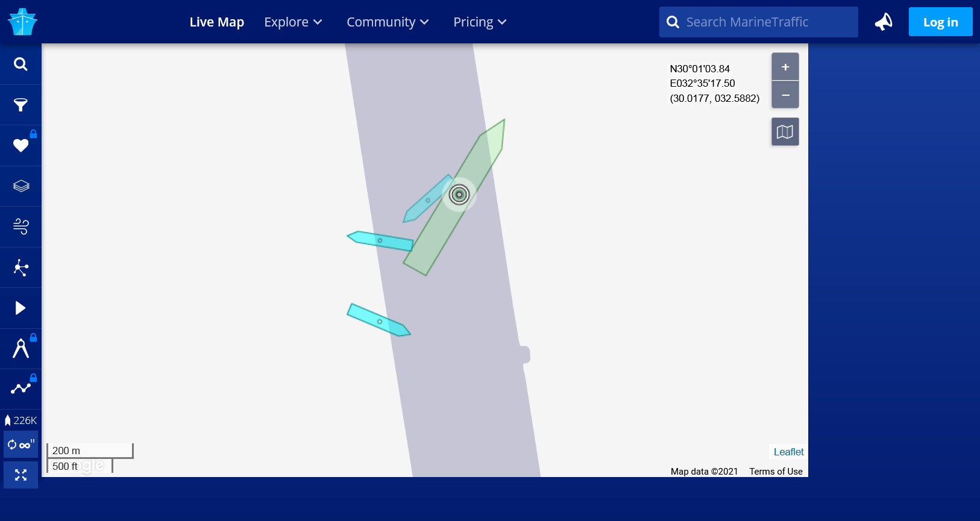Open the map type selector

click(785, 131)
